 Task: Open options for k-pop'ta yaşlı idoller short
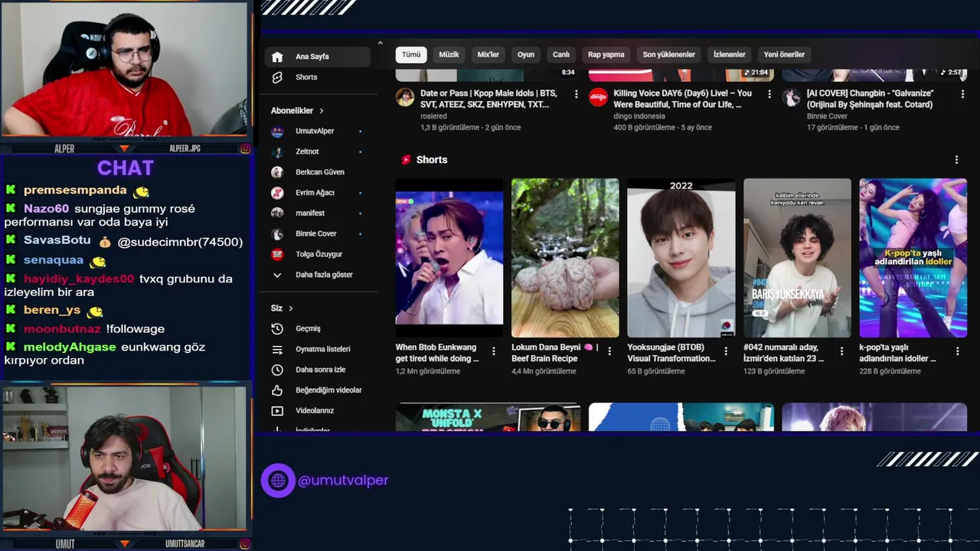click(957, 351)
